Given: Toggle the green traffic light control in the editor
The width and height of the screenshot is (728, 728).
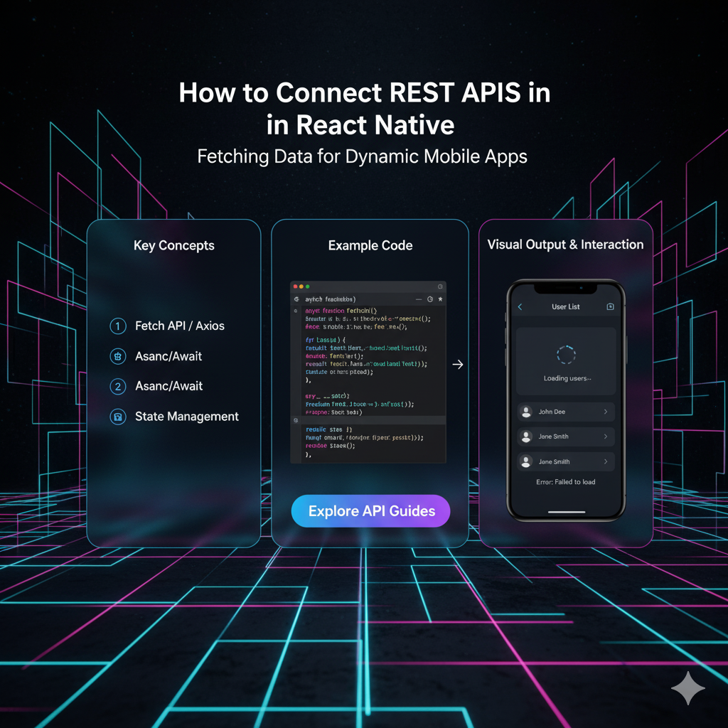Looking at the screenshot, I should point(307,286).
